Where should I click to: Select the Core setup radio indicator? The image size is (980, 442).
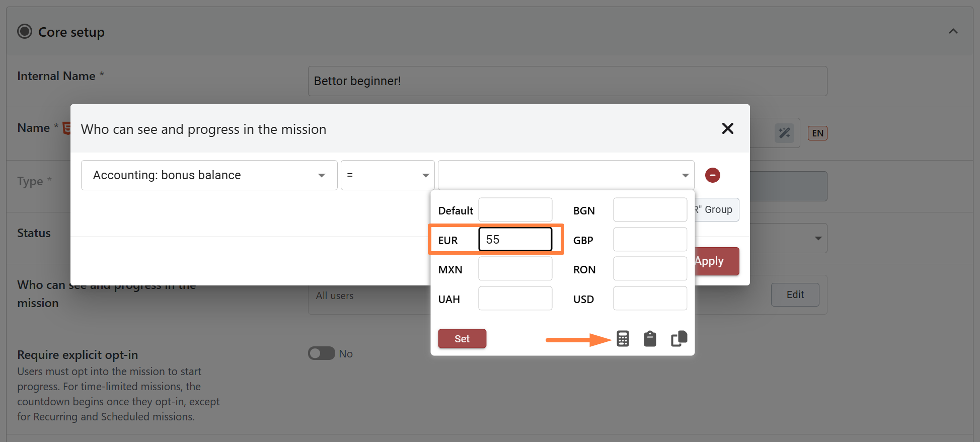click(25, 32)
